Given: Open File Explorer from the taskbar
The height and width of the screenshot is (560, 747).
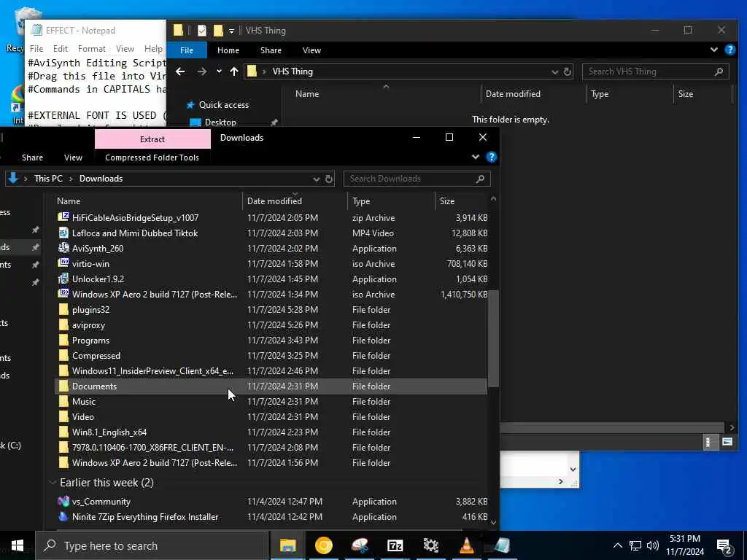Looking at the screenshot, I should click(287, 545).
